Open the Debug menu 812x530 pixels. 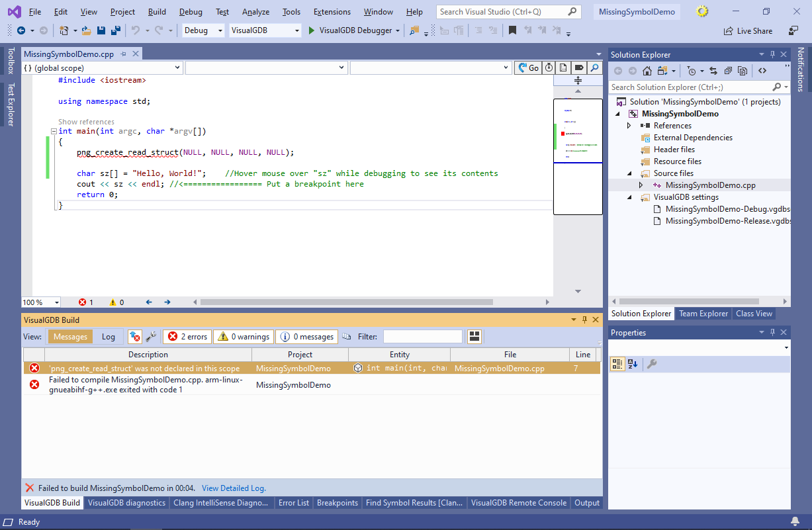[x=191, y=12]
